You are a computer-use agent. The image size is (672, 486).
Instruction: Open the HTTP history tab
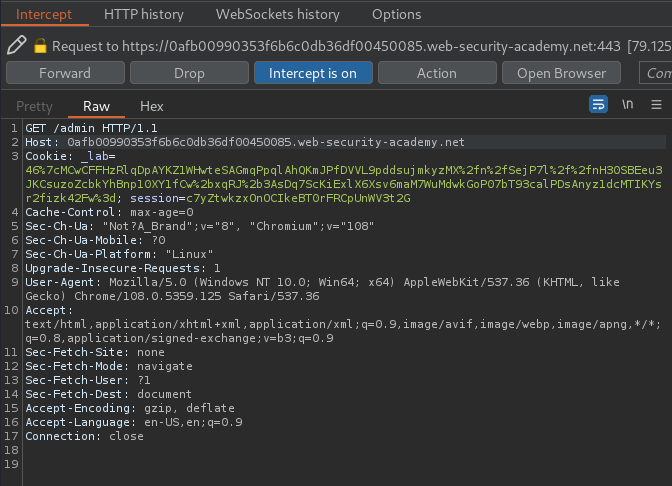tap(144, 14)
